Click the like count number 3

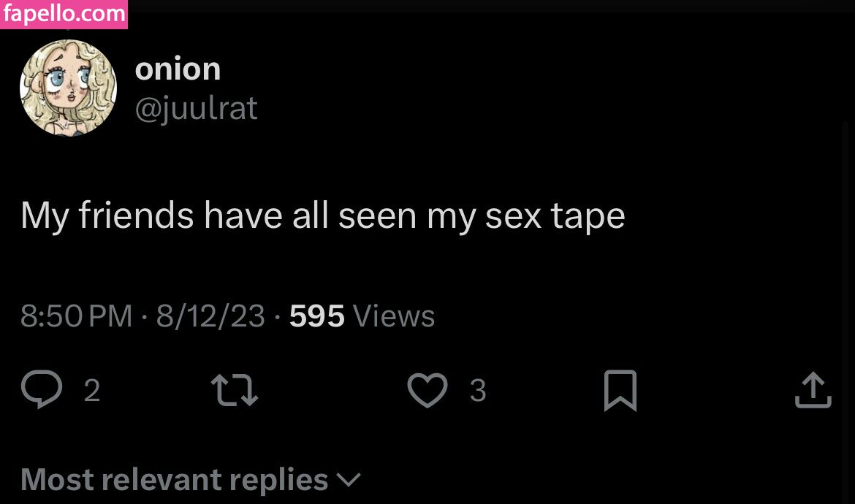[477, 391]
